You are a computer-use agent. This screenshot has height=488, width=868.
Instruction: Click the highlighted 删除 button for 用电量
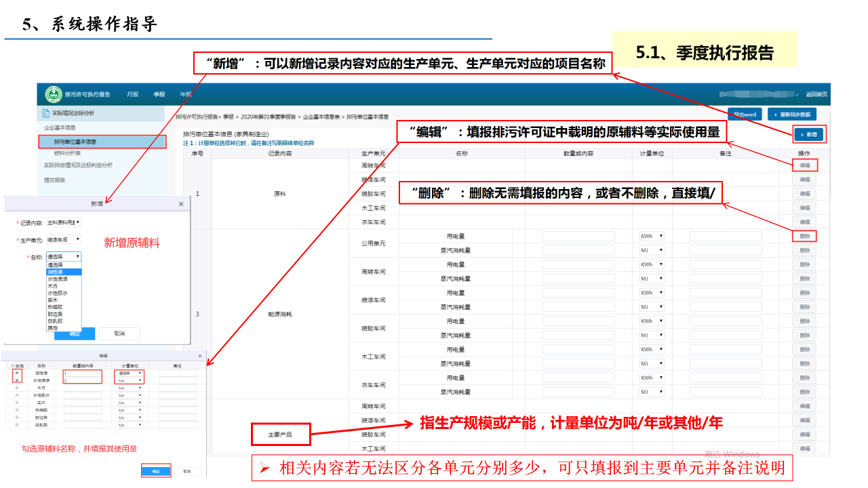[x=804, y=236]
